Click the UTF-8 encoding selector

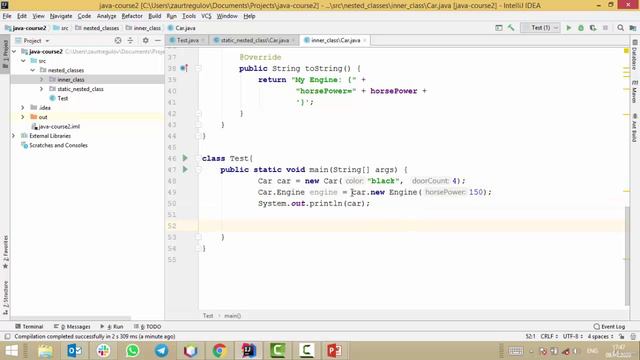(573, 336)
